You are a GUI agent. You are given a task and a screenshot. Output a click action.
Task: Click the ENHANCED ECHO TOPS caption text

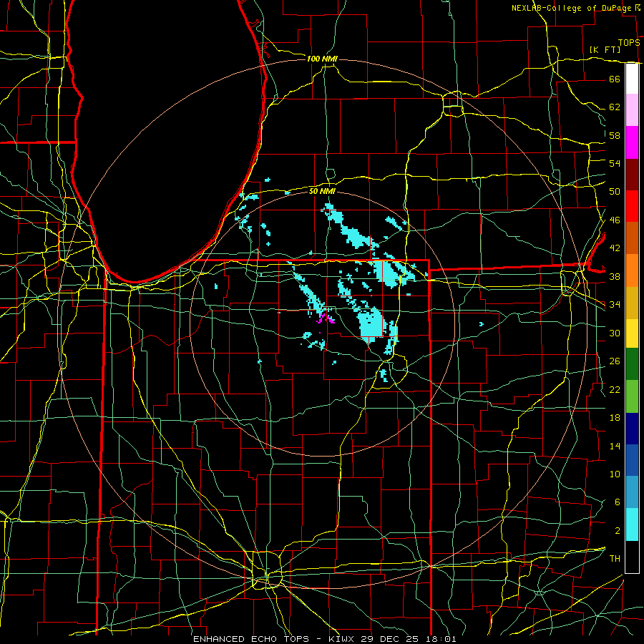(x=251, y=639)
